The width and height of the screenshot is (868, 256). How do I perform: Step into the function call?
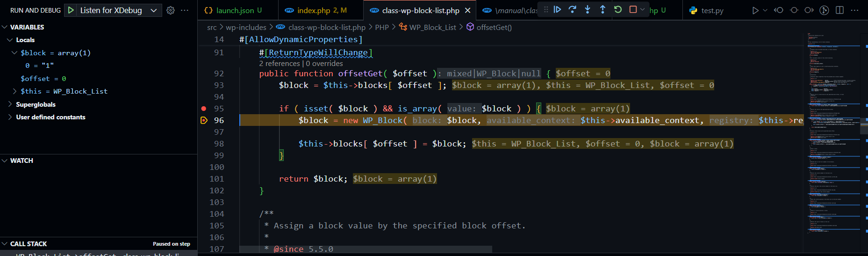(588, 9)
